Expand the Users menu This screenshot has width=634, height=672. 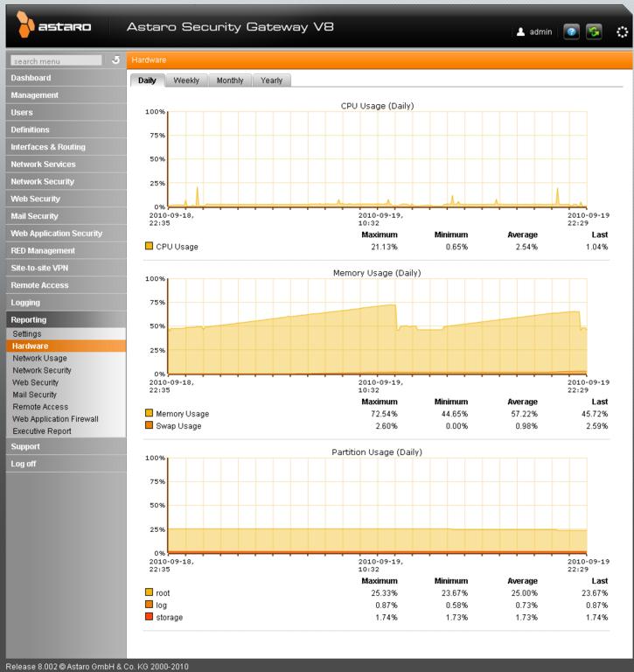point(66,112)
